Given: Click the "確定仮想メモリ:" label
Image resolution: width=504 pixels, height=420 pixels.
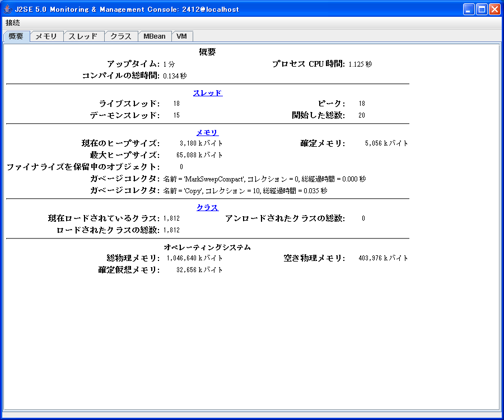Looking at the screenshot, I should coord(129,270).
